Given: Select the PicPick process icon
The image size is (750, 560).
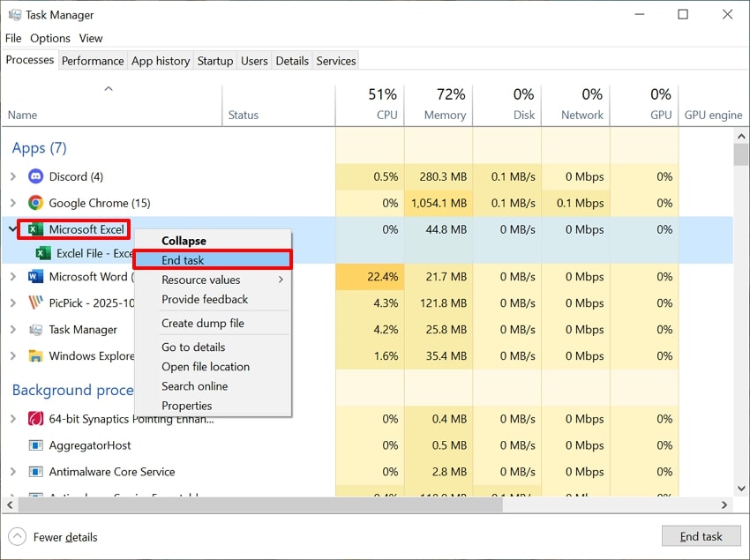Looking at the screenshot, I should click(34, 303).
